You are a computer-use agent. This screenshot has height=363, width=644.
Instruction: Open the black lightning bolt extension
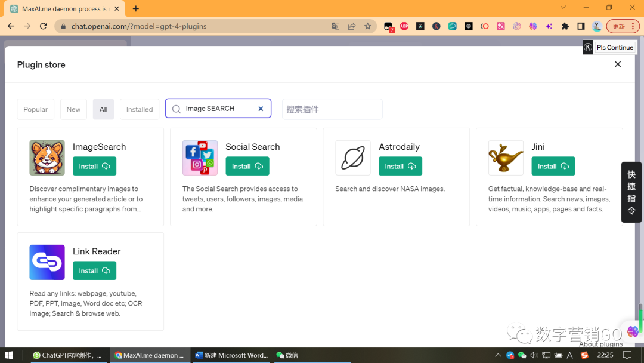coord(420,26)
